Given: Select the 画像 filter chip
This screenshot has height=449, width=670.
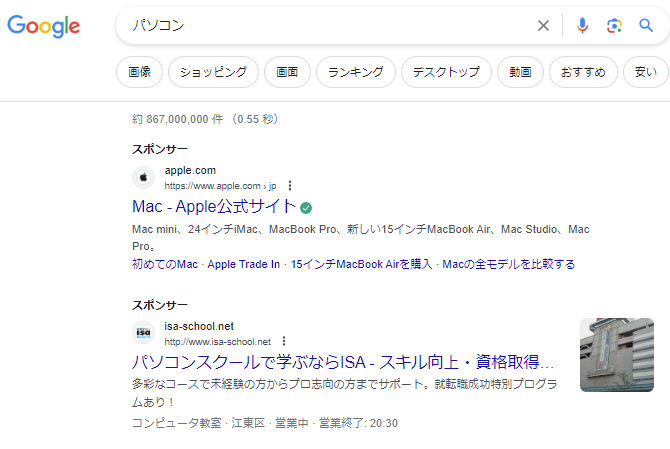Looking at the screenshot, I should [x=139, y=72].
